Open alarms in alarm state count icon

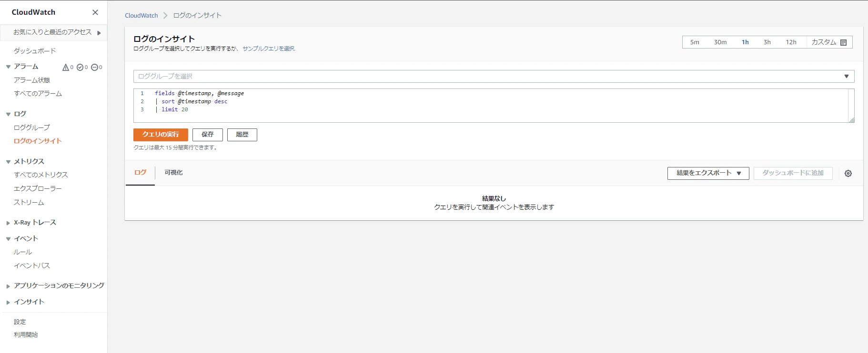click(x=66, y=67)
